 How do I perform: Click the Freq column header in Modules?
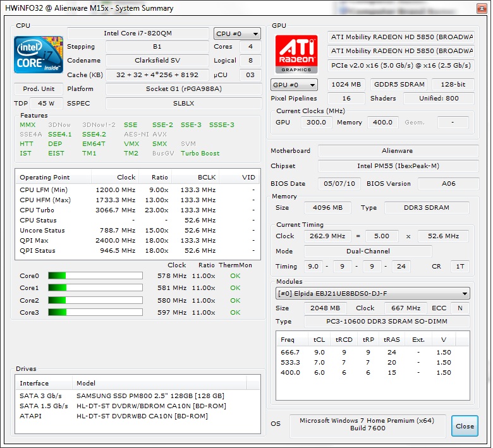coord(293,339)
